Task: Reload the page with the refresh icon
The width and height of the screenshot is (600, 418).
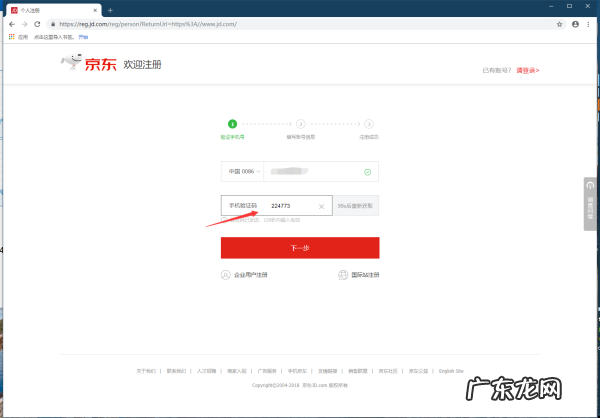Action: pos(38,23)
